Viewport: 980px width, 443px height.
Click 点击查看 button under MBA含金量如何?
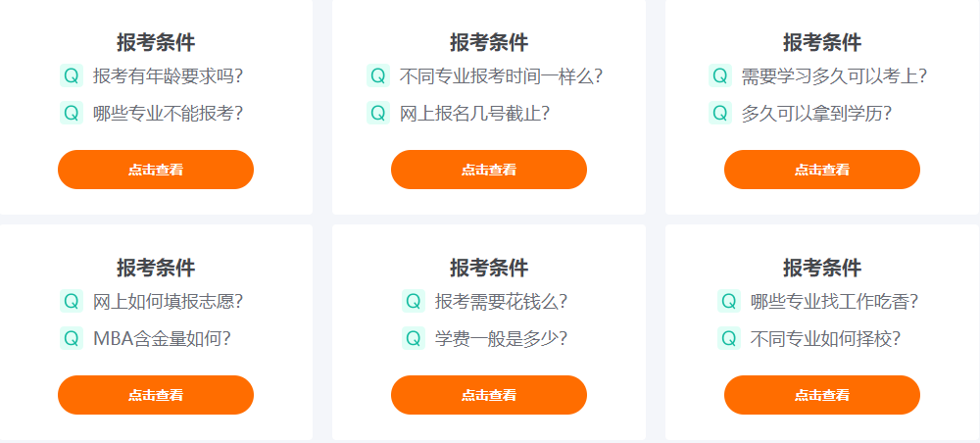156,395
